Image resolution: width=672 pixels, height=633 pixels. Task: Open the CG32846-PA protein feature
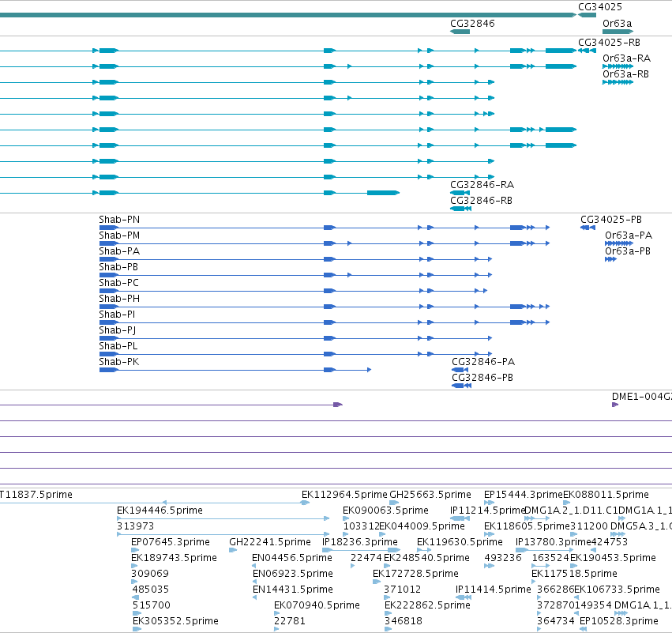pos(460,370)
